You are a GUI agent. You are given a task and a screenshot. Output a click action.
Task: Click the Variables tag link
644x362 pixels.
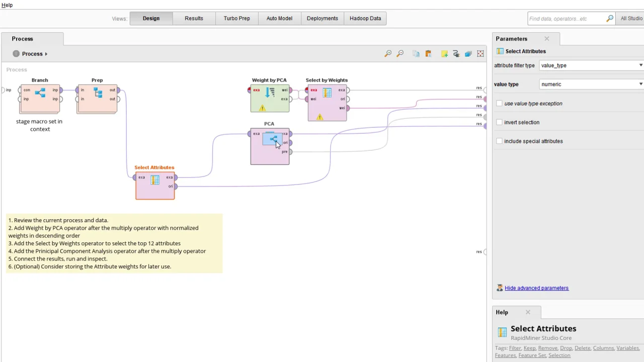628,348
